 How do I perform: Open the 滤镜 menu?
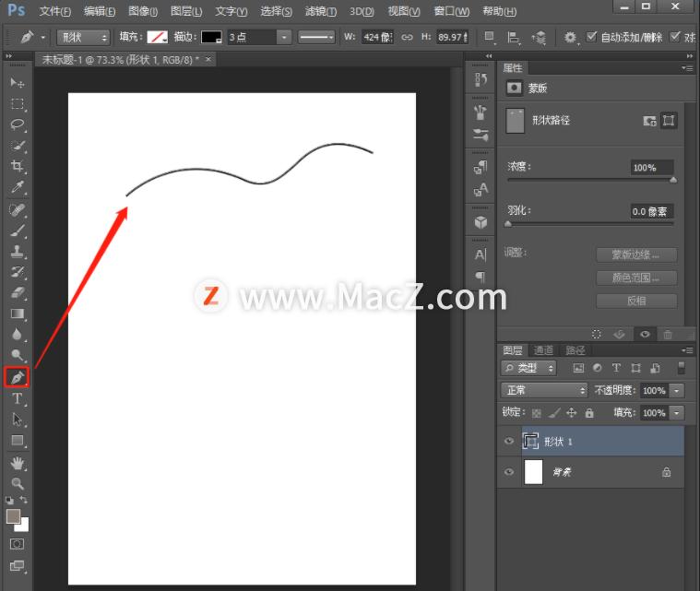[320, 12]
